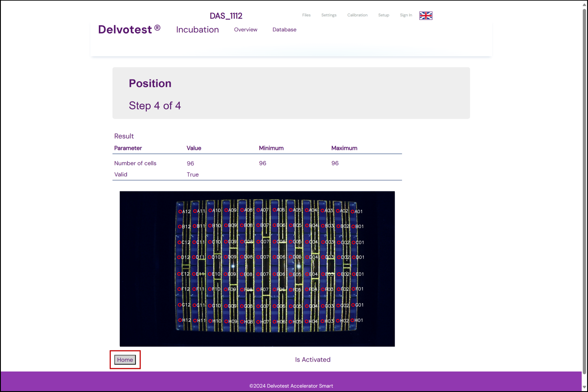This screenshot has height=392, width=588.
Task: Go to the Calibration page
Action: [357, 15]
